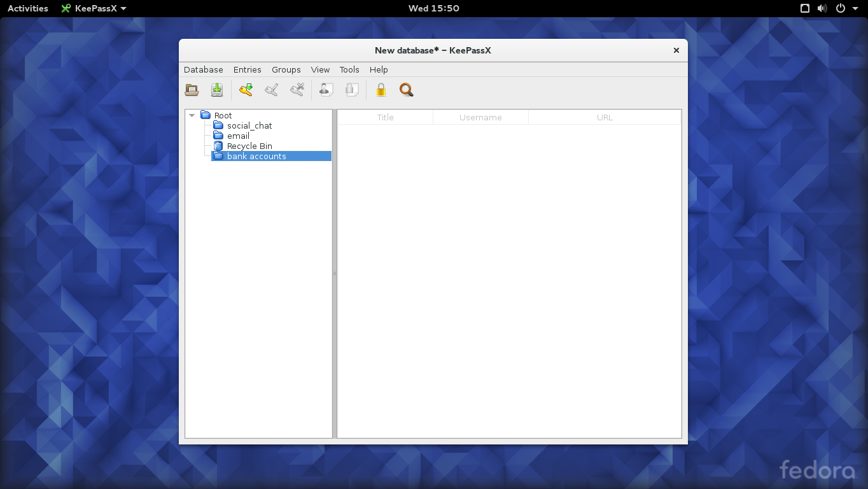The image size is (868, 489).
Task: Click the greyed-out Delete entry toolbar icon
Action: point(297,90)
